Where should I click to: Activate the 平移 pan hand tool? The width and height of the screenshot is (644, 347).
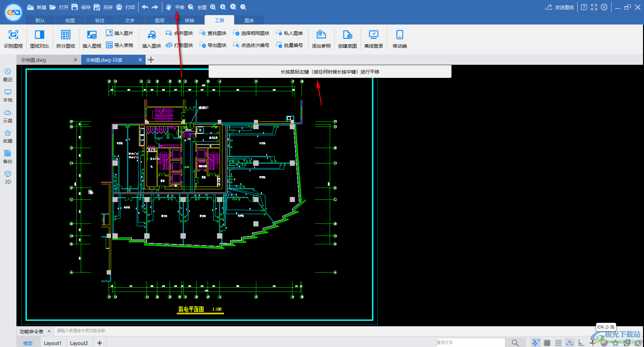(x=175, y=7)
